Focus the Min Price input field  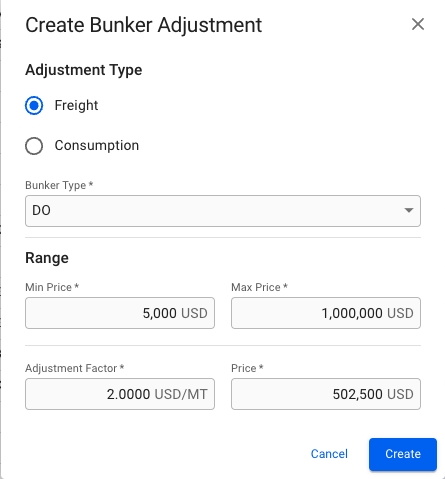point(120,313)
